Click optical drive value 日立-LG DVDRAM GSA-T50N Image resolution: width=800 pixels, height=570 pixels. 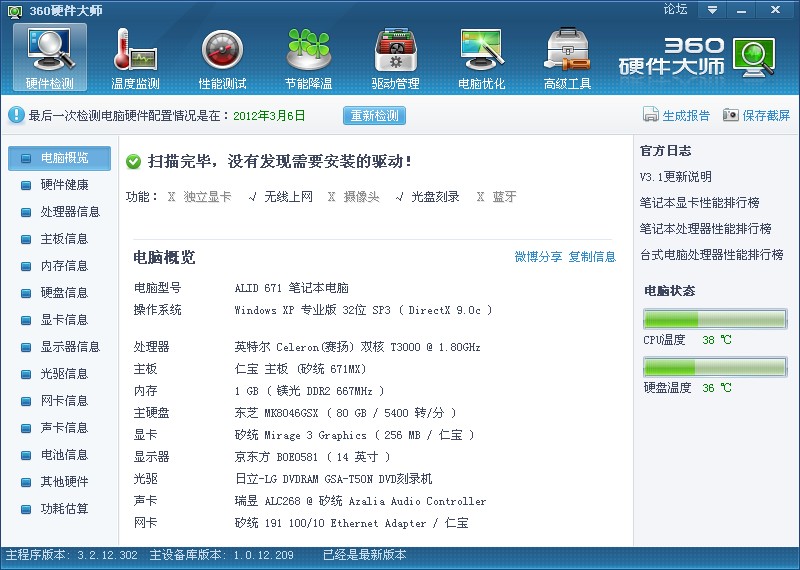coord(333,479)
